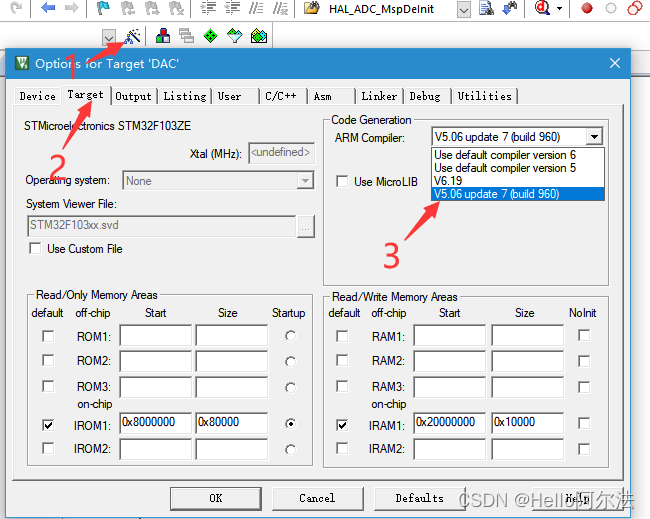The height and width of the screenshot is (519, 650).
Task: Expand the HAL_ADC_MspDeInit find combo dropdown
Action: pyautogui.click(x=464, y=10)
